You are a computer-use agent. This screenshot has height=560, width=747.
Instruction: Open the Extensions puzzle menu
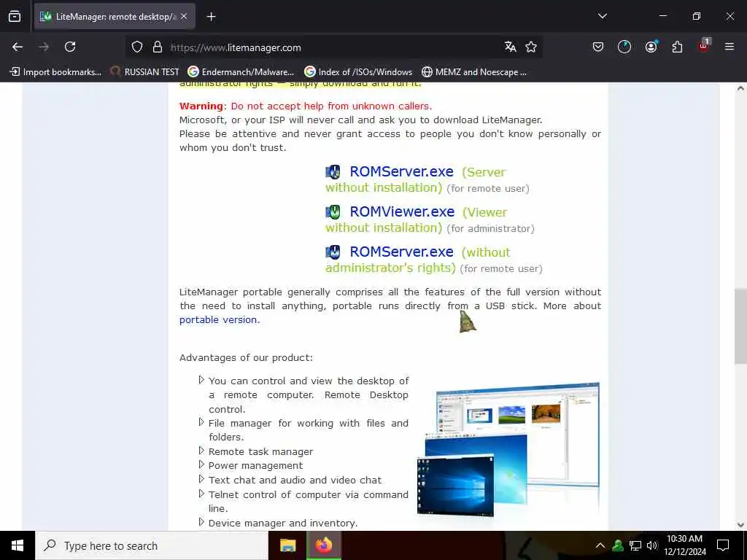tap(677, 47)
